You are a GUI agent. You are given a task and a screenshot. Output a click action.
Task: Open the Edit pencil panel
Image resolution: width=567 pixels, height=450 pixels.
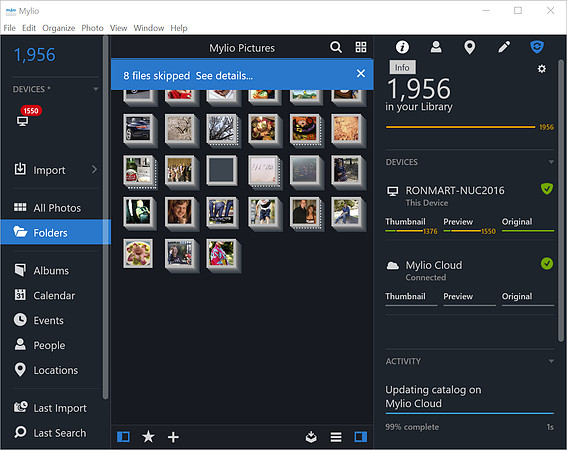(504, 47)
